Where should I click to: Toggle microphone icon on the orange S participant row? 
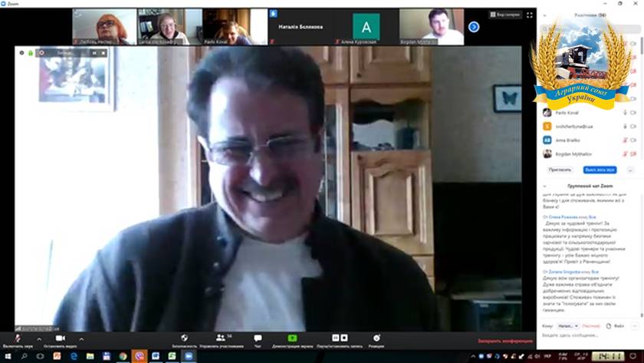pos(625,126)
